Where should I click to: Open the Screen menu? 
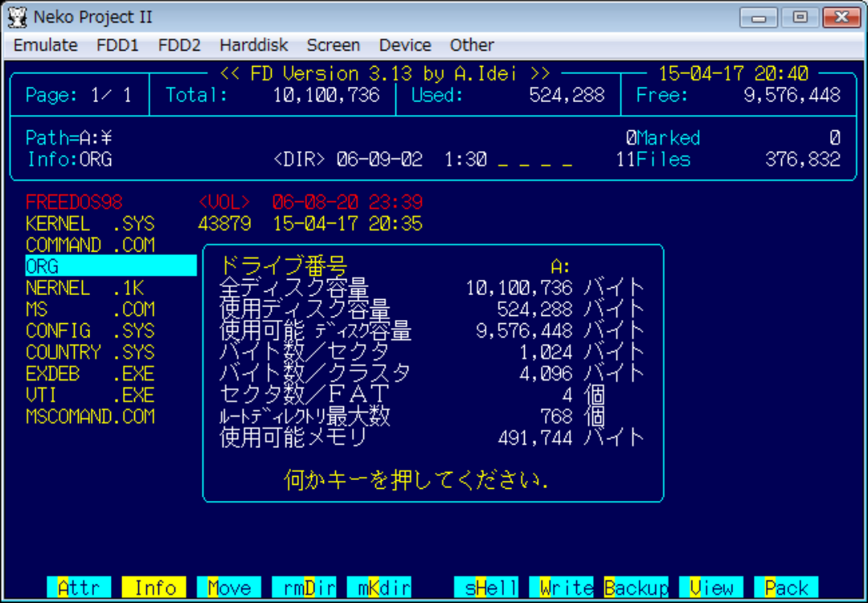333,45
